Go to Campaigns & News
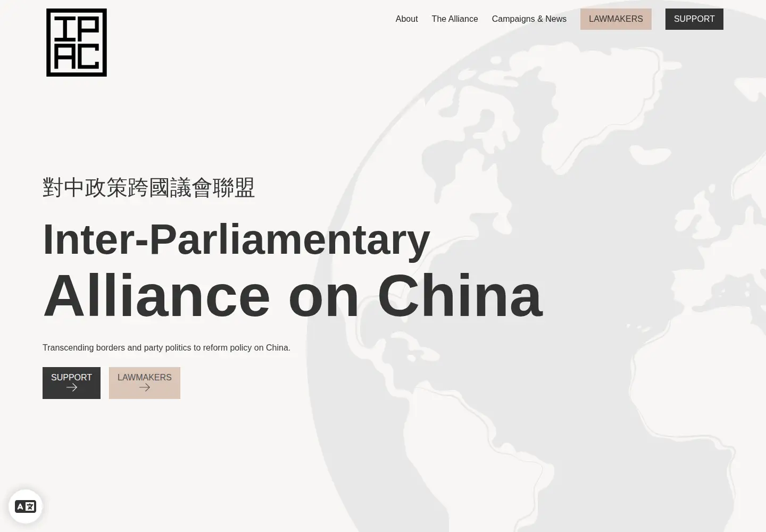 click(529, 19)
